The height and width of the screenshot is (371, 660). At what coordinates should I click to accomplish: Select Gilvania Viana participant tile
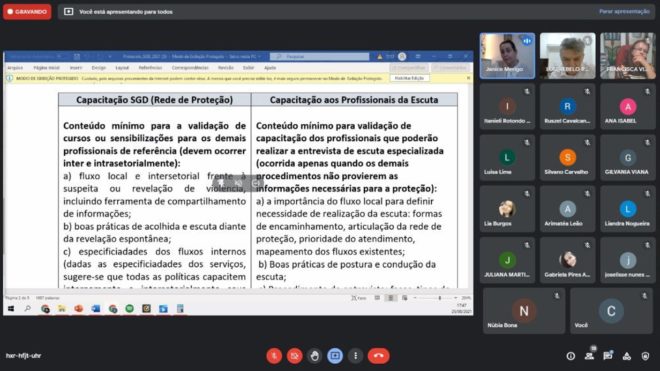tap(628, 158)
